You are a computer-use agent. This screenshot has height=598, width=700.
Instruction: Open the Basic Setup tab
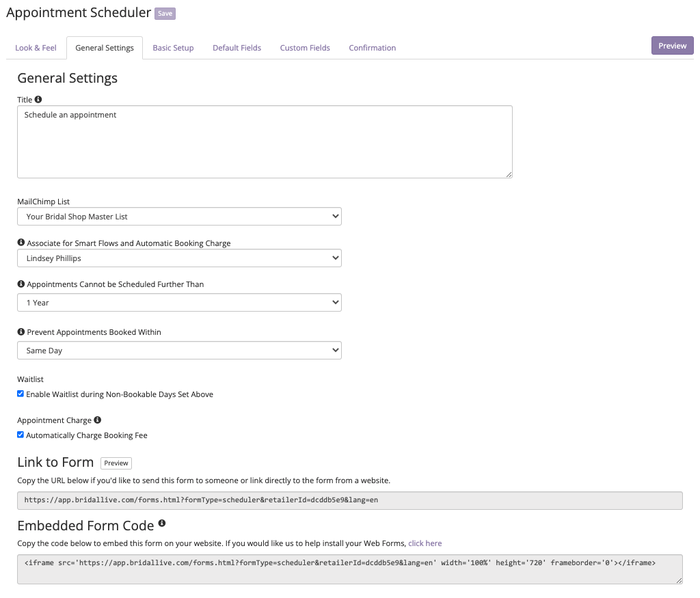tap(173, 48)
